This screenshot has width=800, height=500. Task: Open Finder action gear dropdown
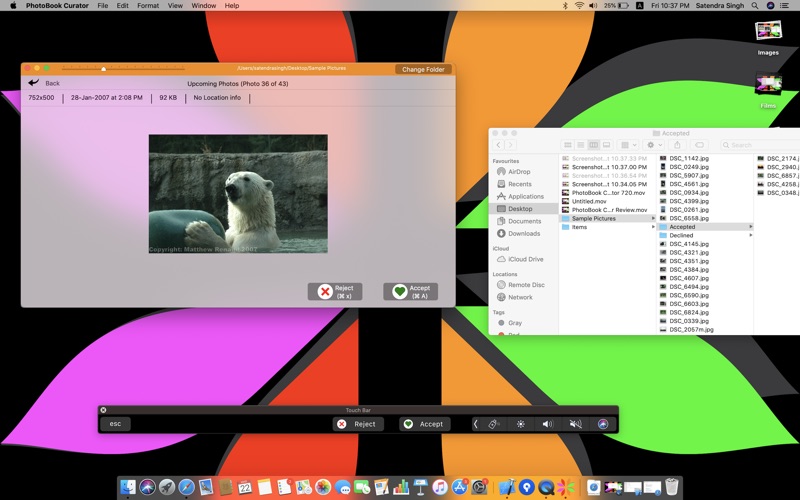click(654, 145)
